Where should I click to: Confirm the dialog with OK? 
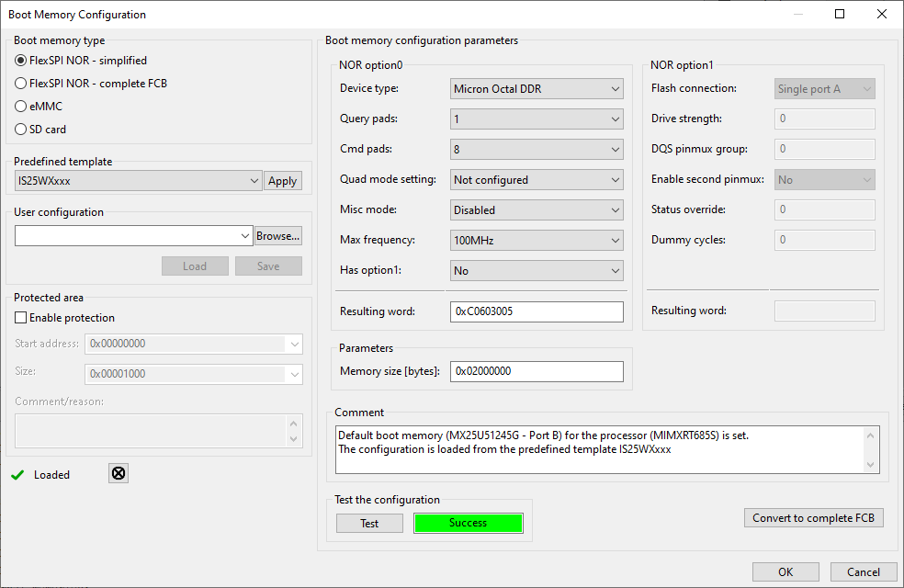coord(785,571)
